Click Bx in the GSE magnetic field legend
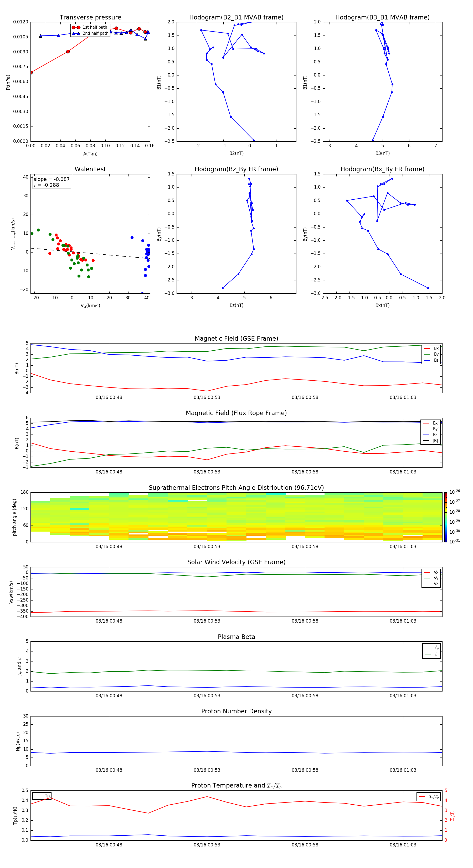The width and height of the screenshot is (473, 868). (431, 349)
